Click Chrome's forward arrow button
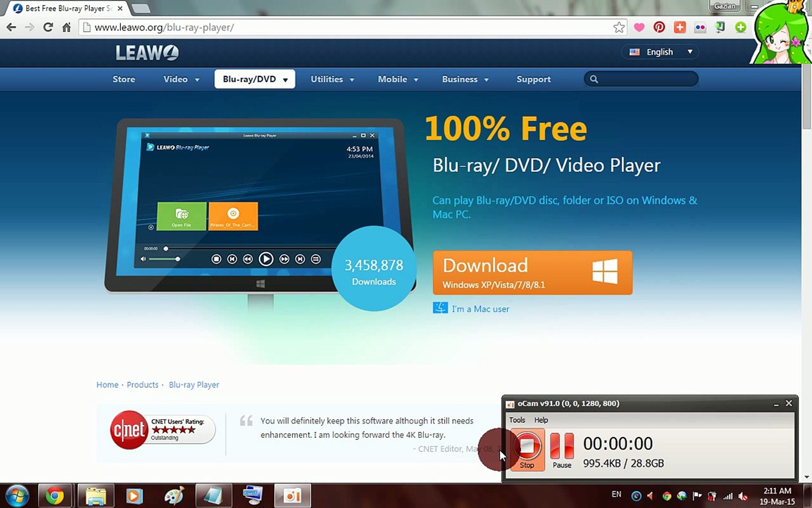Screen dimensions: 812x508 coord(29,27)
